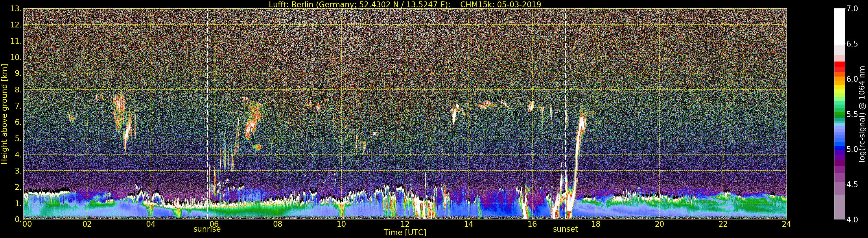
Task: Click the 'CHM15k: 05-03-2019' date label
Action: 500,4
